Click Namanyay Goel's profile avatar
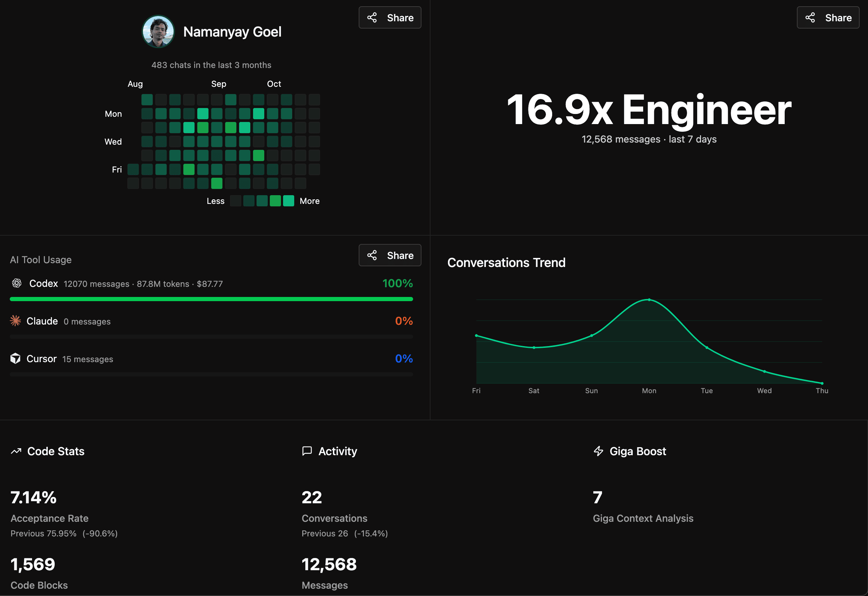 click(x=158, y=31)
